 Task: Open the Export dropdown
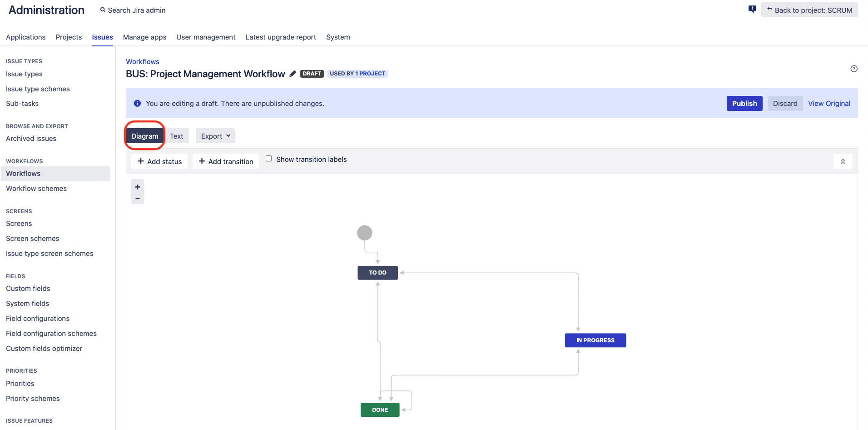pos(215,136)
